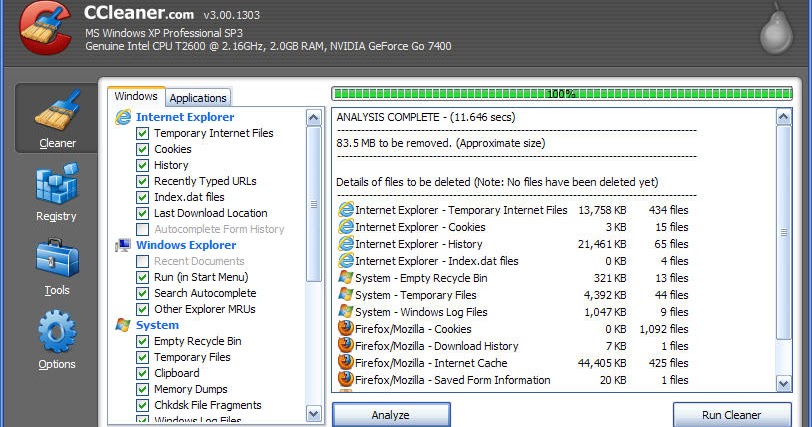Click the 100% analysis progress bar

click(x=562, y=94)
